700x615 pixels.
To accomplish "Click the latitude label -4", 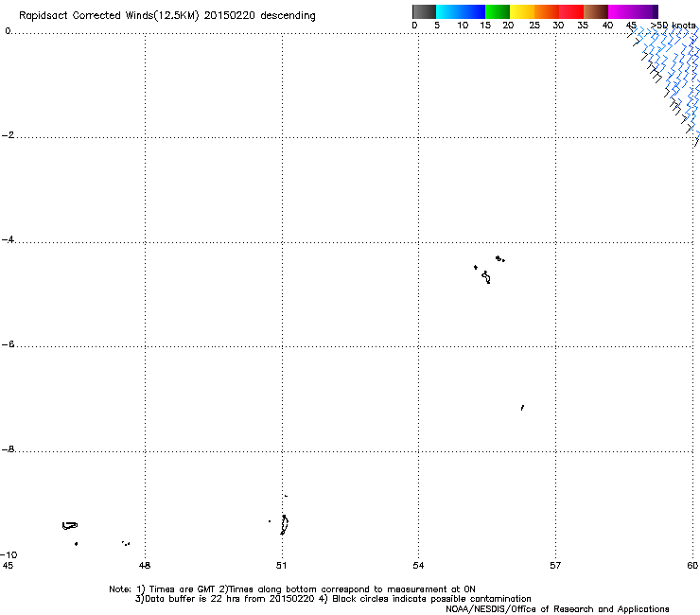I will tap(8, 239).
